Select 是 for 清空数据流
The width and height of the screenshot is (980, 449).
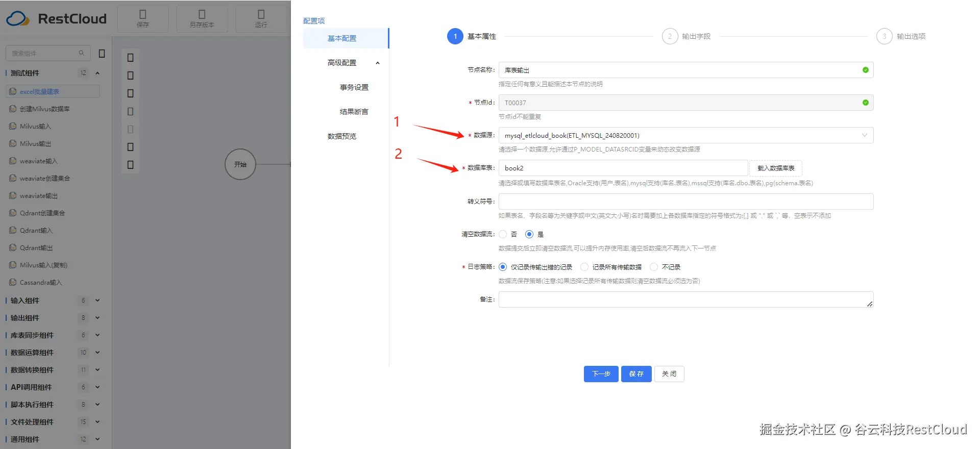529,234
